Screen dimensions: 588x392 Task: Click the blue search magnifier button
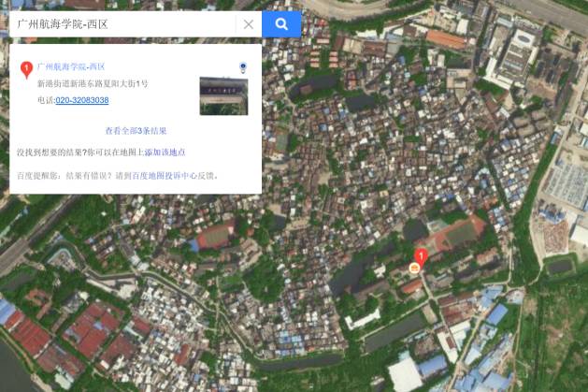point(281,24)
